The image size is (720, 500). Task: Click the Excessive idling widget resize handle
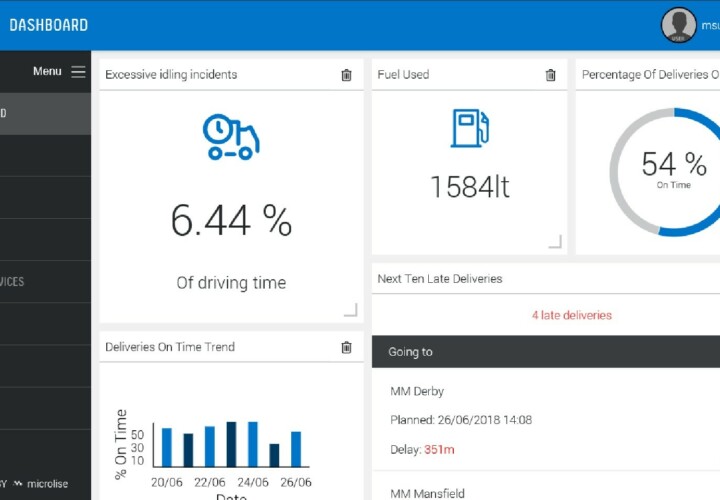pos(351,310)
